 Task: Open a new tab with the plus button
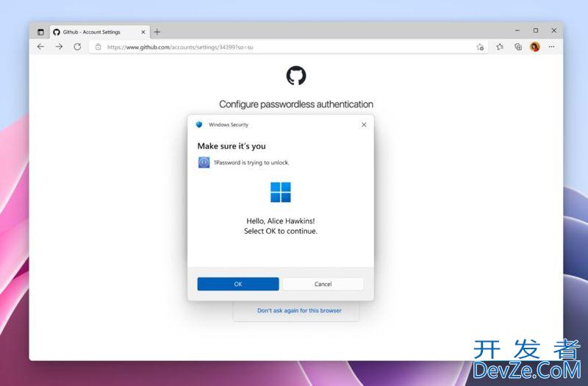(x=157, y=32)
